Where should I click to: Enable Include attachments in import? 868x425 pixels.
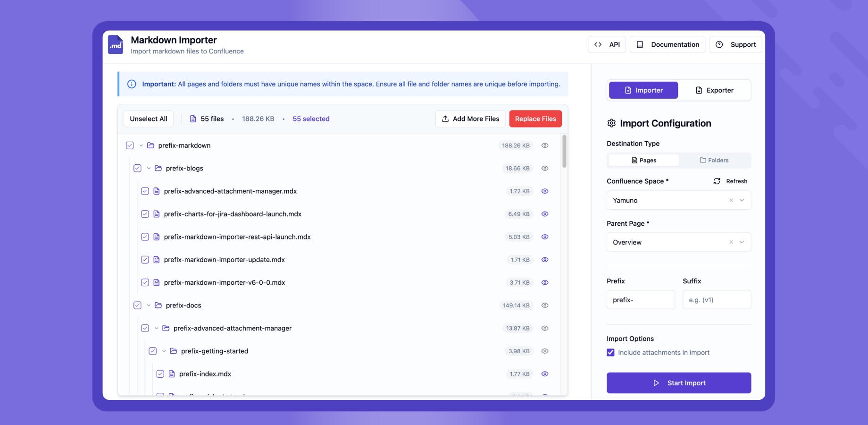pos(610,352)
